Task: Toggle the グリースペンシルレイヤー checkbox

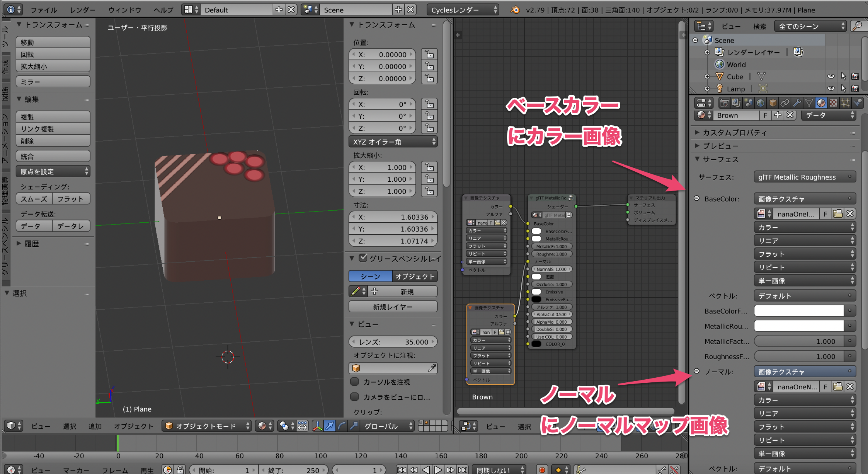Action: (363, 258)
